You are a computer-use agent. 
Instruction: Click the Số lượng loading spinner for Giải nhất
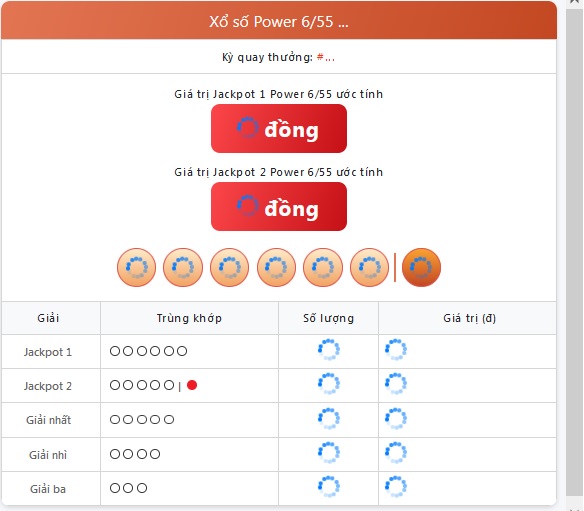328,418
